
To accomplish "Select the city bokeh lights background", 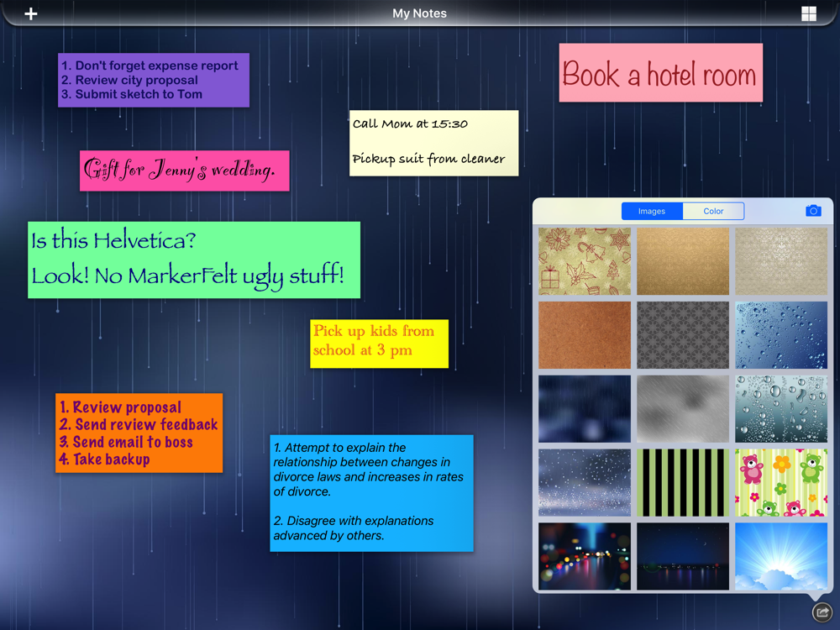I will pos(585,557).
